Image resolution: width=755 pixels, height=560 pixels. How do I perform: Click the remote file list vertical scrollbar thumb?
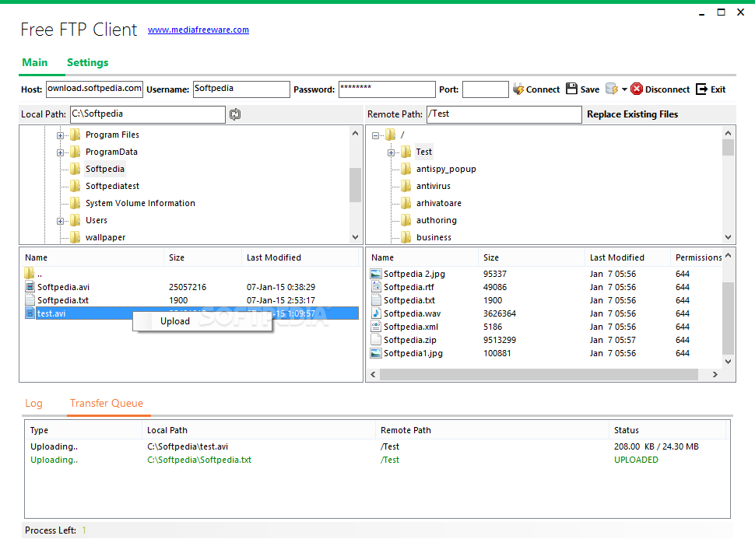(x=728, y=318)
